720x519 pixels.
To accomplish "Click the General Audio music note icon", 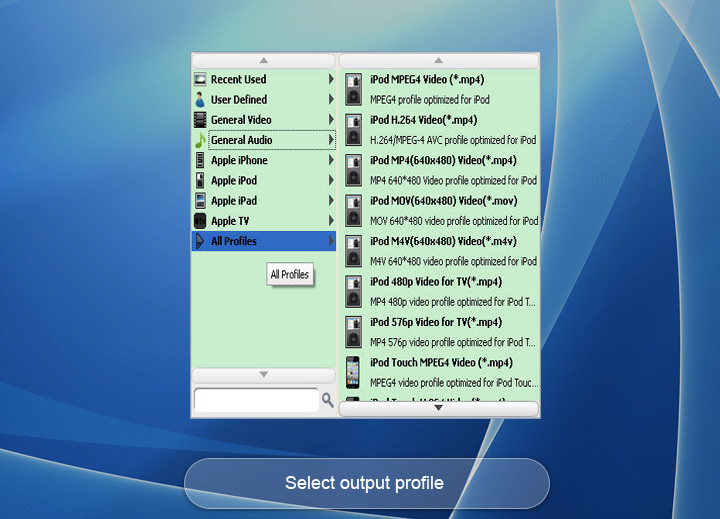I will pos(200,140).
